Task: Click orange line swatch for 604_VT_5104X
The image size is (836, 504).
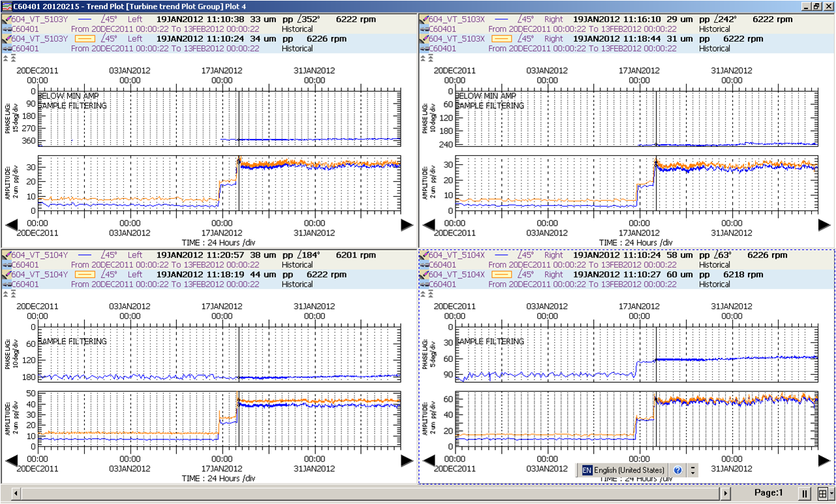Action: (501, 274)
